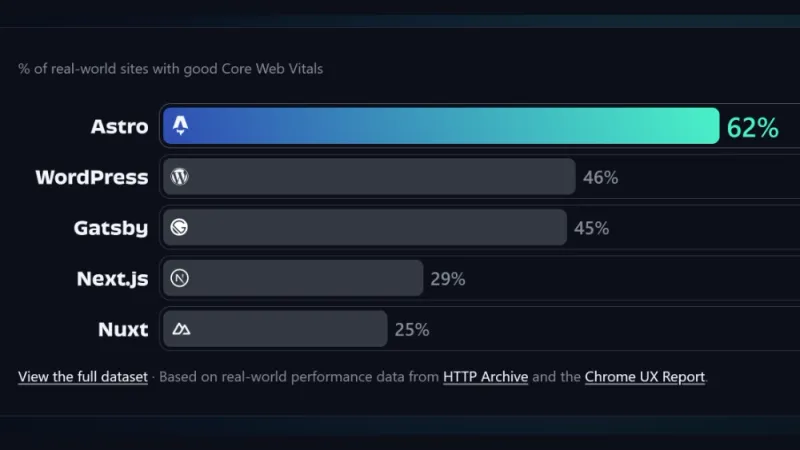The width and height of the screenshot is (800, 450).
Task: Click the Nuxt logo icon
Action: pyautogui.click(x=181, y=329)
